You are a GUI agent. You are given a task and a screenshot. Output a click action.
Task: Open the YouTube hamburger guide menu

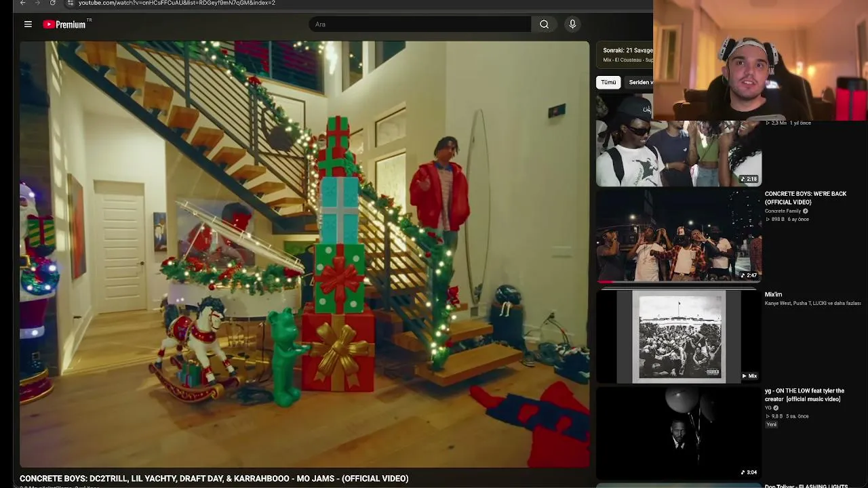pos(28,24)
